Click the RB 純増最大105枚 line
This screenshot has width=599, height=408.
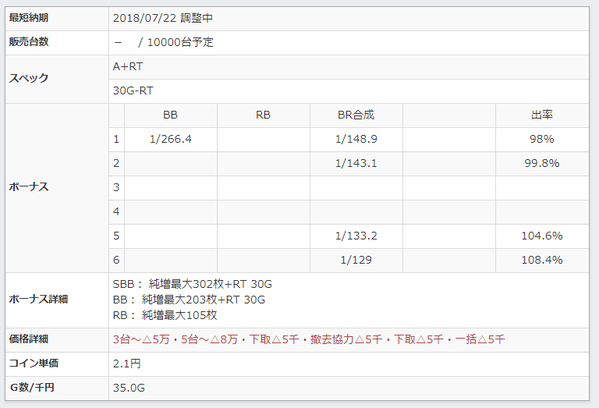(165, 315)
